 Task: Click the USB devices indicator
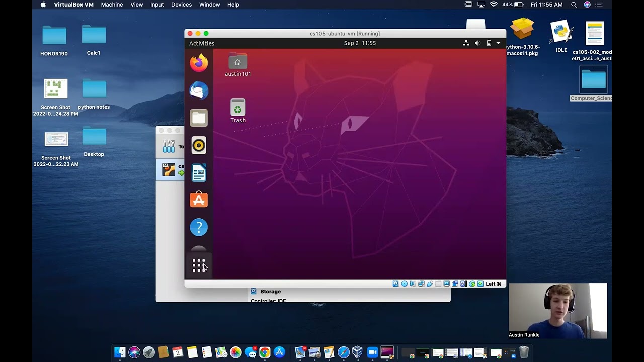[430, 284]
